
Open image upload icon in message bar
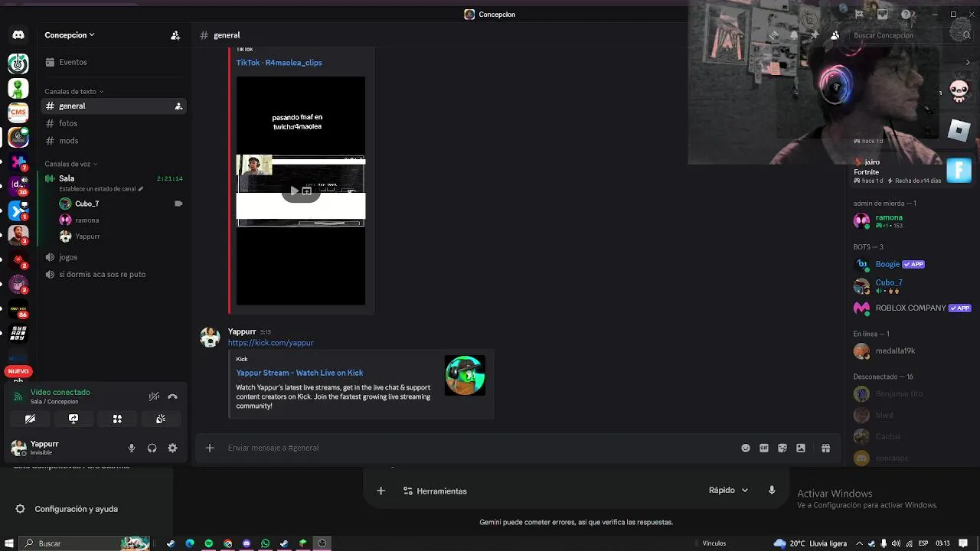[801, 448]
